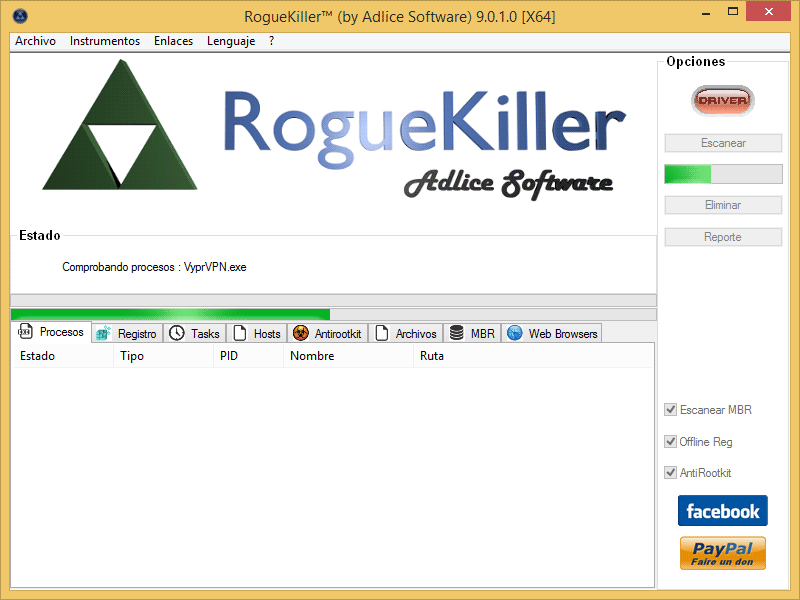The image size is (800, 600).
Task: Sort by the Tipo column header
Action: 163,356
